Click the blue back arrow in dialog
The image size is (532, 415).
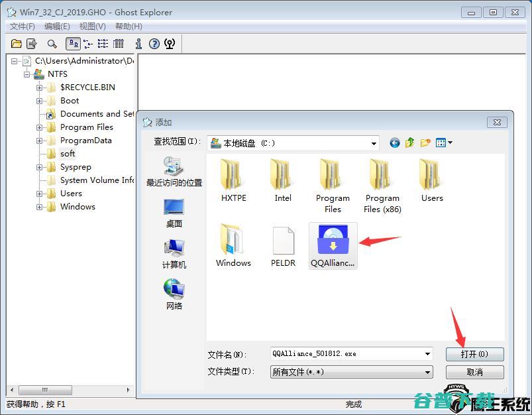click(395, 143)
